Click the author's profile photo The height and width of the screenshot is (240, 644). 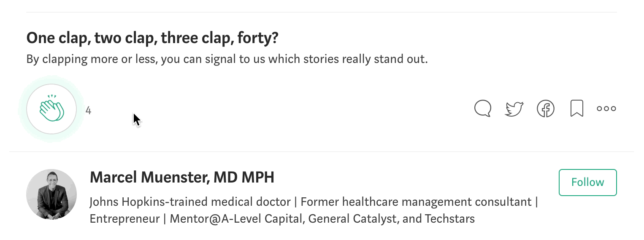pyautogui.click(x=51, y=194)
